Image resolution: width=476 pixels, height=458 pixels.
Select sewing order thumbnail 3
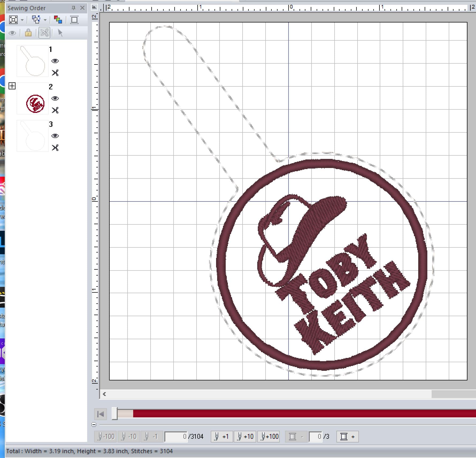(33, 136)
